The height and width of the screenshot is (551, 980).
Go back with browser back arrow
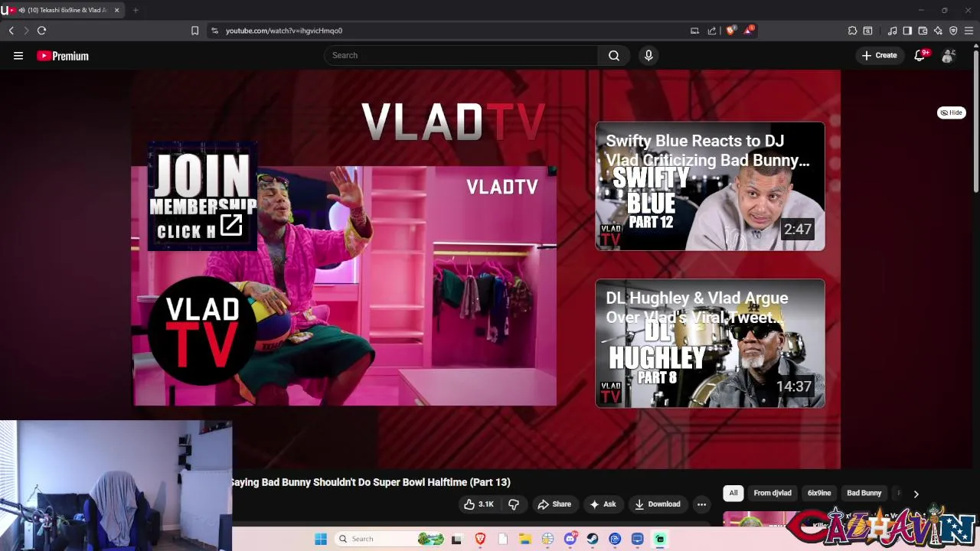11,31
